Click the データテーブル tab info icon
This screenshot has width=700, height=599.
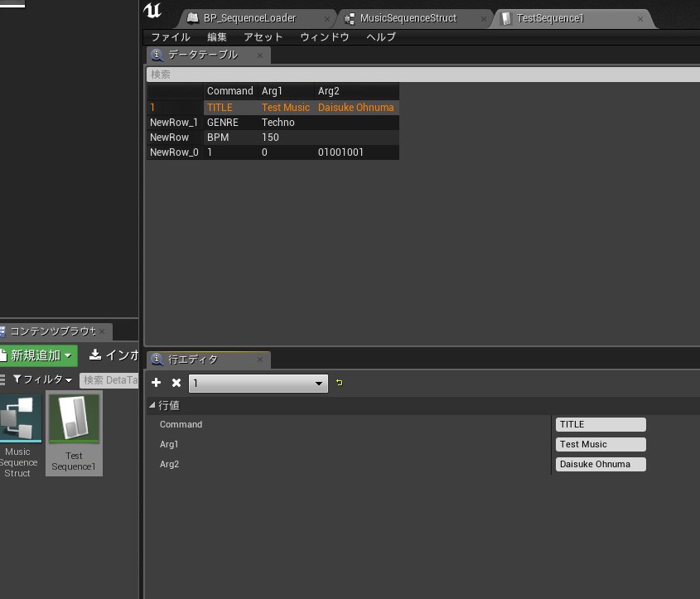pyautogui.click(x=157, y=55)
